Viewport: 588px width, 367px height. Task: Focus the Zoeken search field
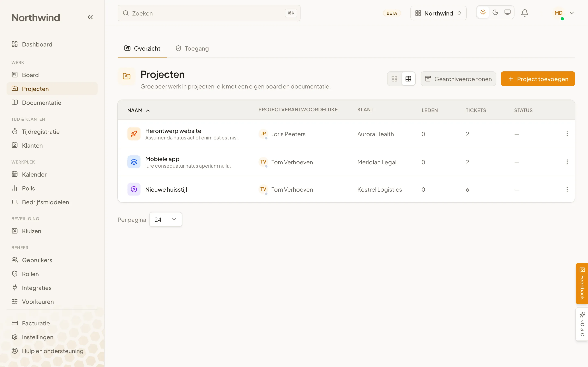pyautogui.click(x=209, y=13)
